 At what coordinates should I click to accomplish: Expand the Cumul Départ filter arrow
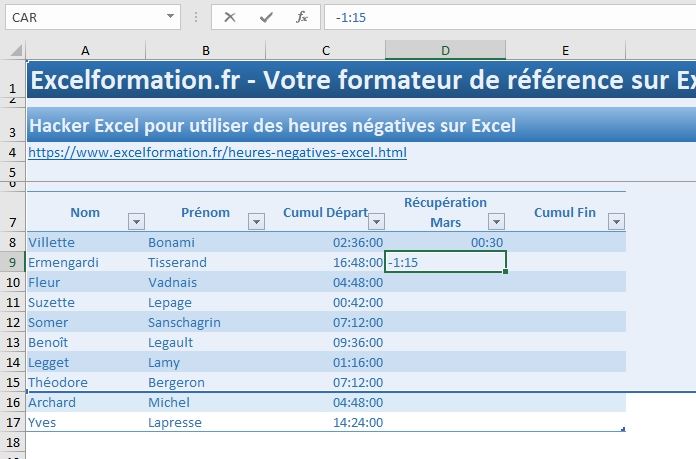point(376,222)
